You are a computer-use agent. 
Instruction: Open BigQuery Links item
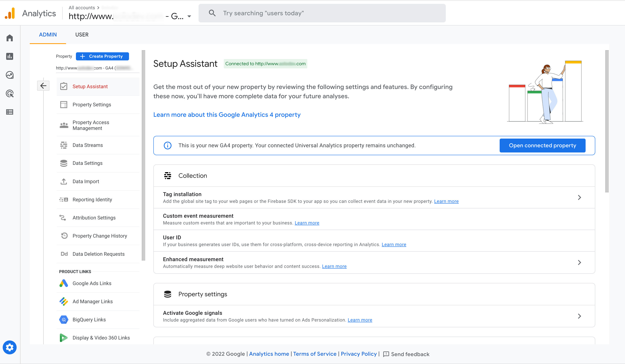(98, 320)
